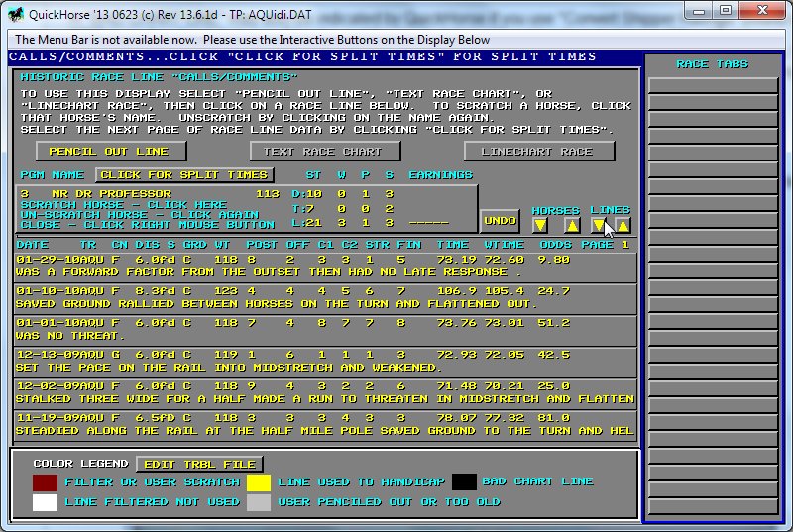Select the 12-13-09 AQU race line
793x532 pixels.
pos(325,360)
